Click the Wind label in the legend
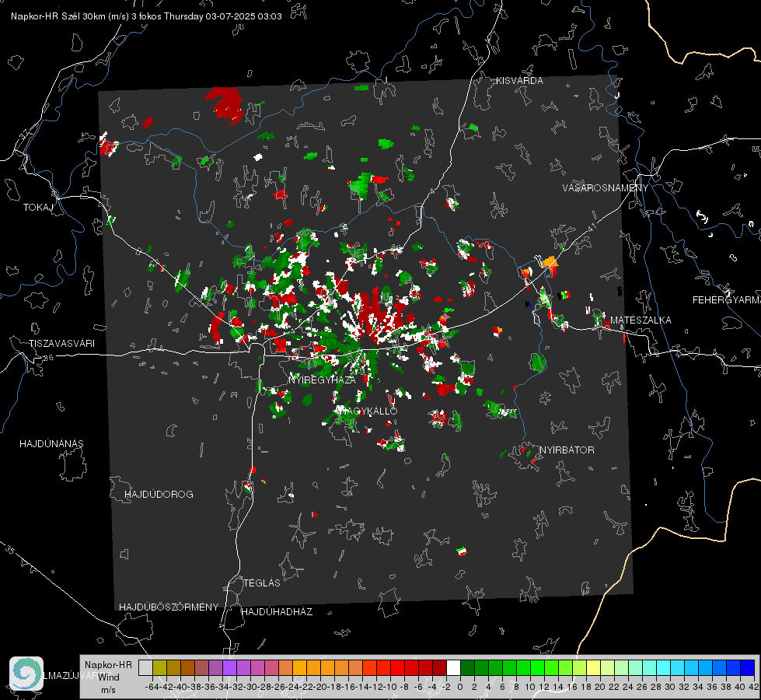The width and height of the screenshot is (761, 700). tap(108, 677)
